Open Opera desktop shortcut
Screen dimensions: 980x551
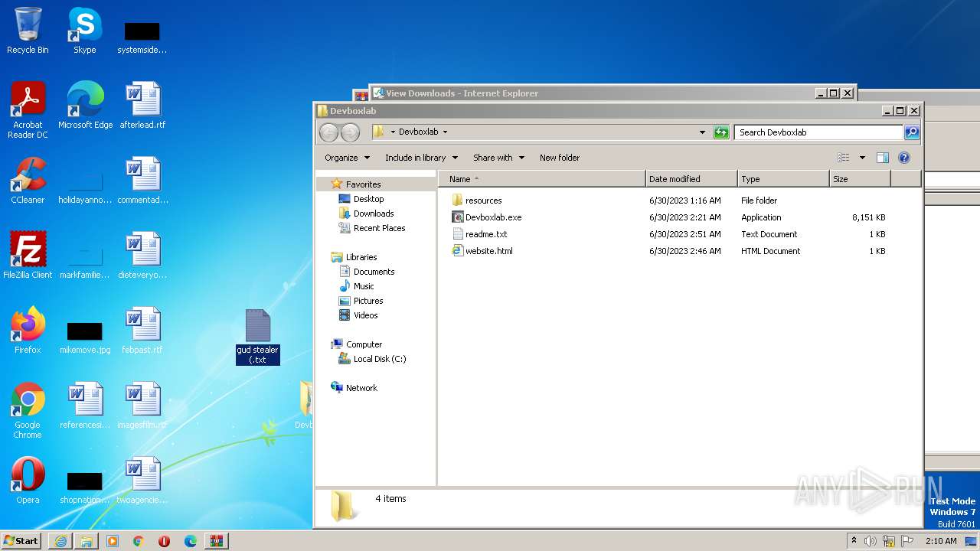(x=28, y=481)
